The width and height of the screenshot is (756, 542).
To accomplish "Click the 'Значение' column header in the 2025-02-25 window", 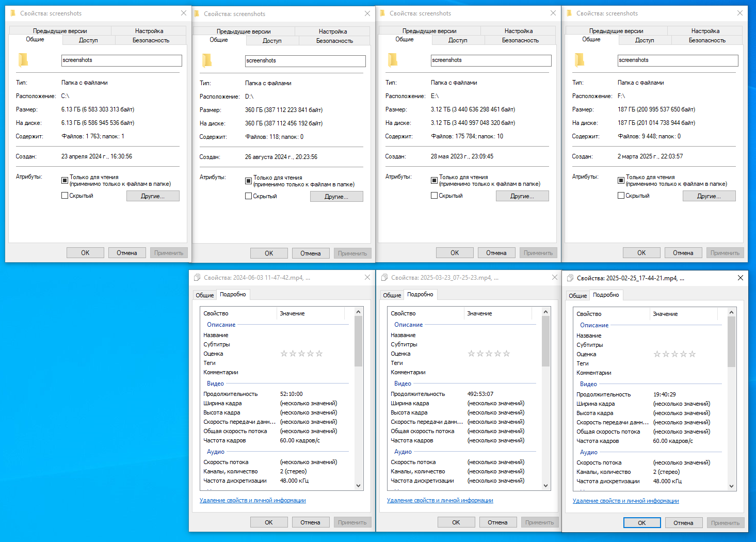I will (x=684, y=314).
